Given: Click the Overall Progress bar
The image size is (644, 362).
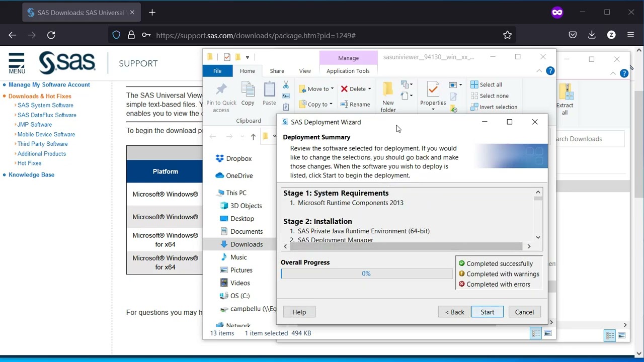Looking at the screenshot, I should [366, 274].
